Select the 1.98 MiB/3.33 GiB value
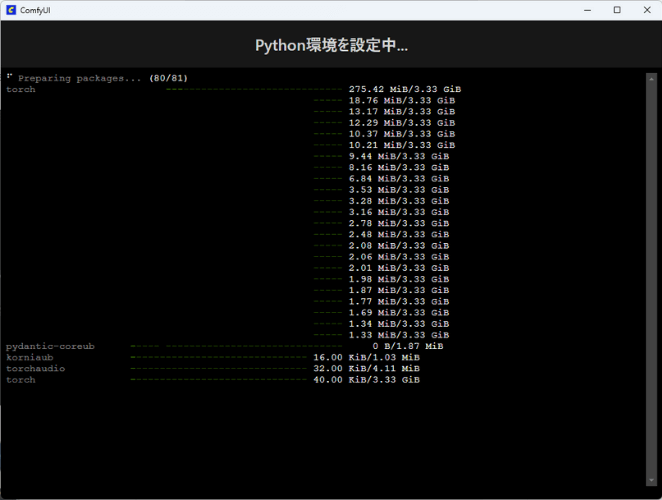This screenshot has height=500, width=662. coord(399,279)
